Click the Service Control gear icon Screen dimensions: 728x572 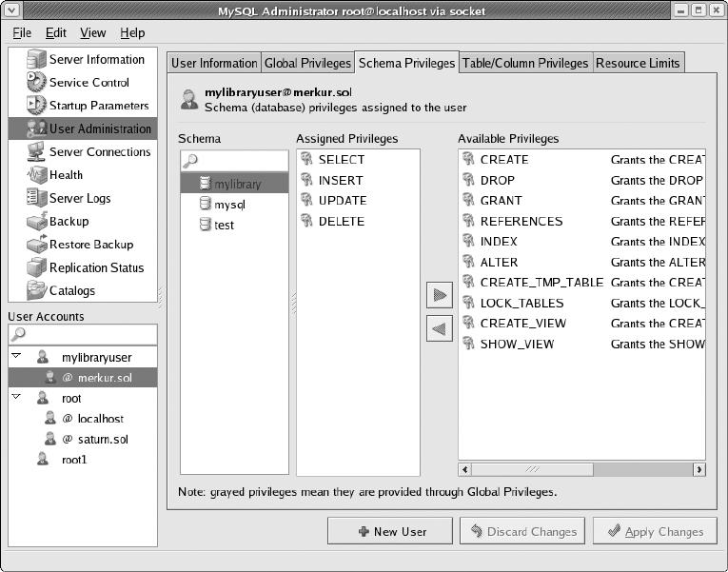pyautogui.click(x=36, y=82)
